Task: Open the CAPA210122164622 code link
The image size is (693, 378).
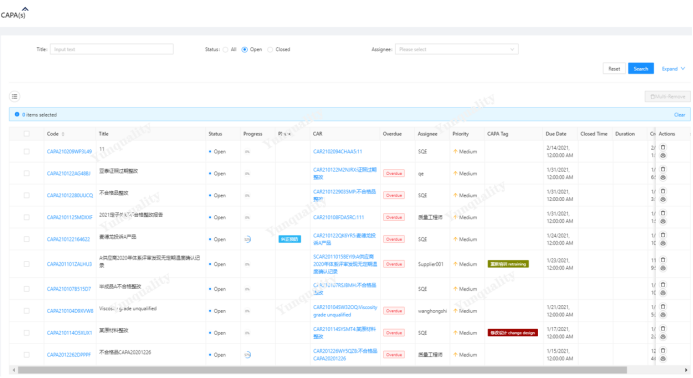Action: [69, 239]
